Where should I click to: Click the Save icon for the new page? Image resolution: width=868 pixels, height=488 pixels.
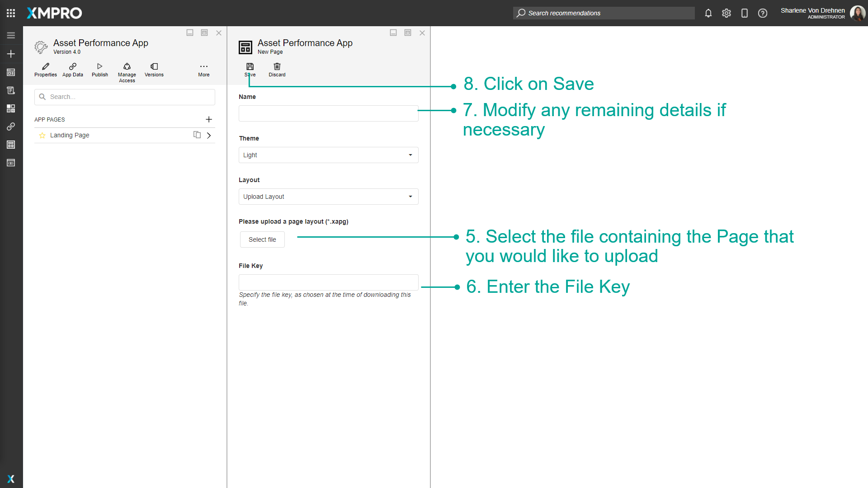[x=250, y=69]
